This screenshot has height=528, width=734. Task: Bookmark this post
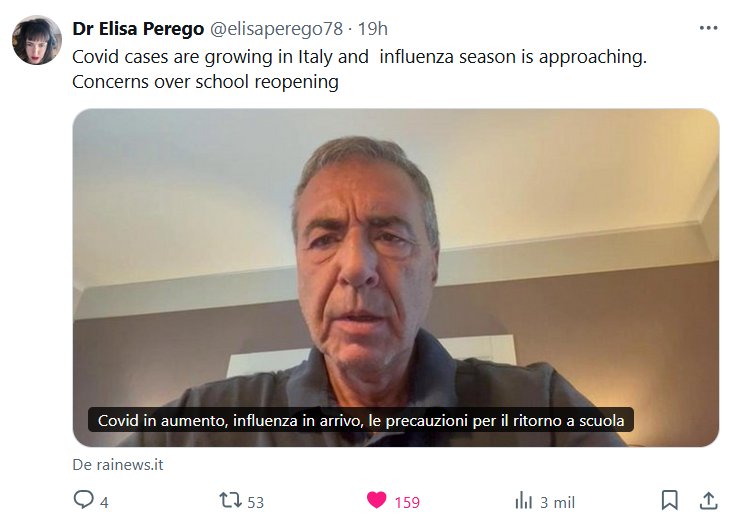pyautogui.click(x=669, y=500)
